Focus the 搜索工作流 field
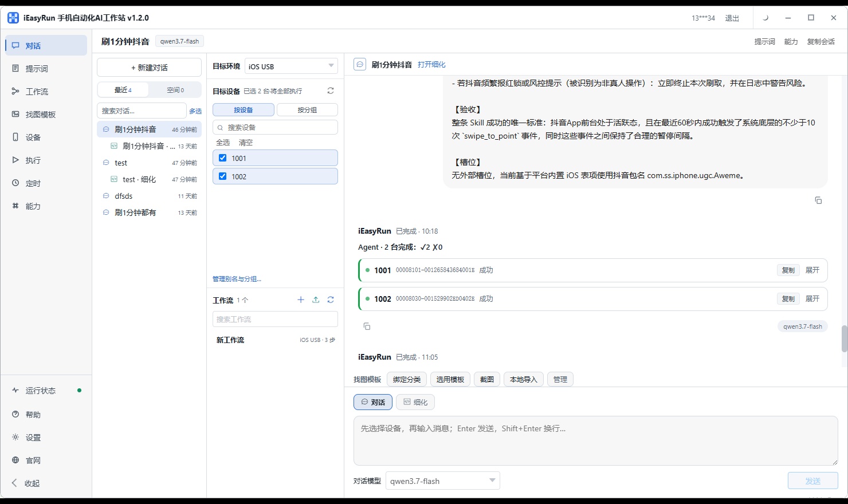 click(x=275, y=319)
